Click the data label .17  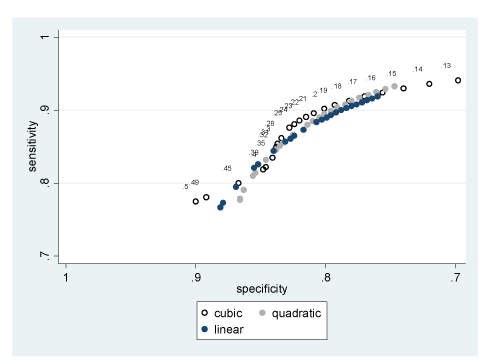tap(352, 82)
